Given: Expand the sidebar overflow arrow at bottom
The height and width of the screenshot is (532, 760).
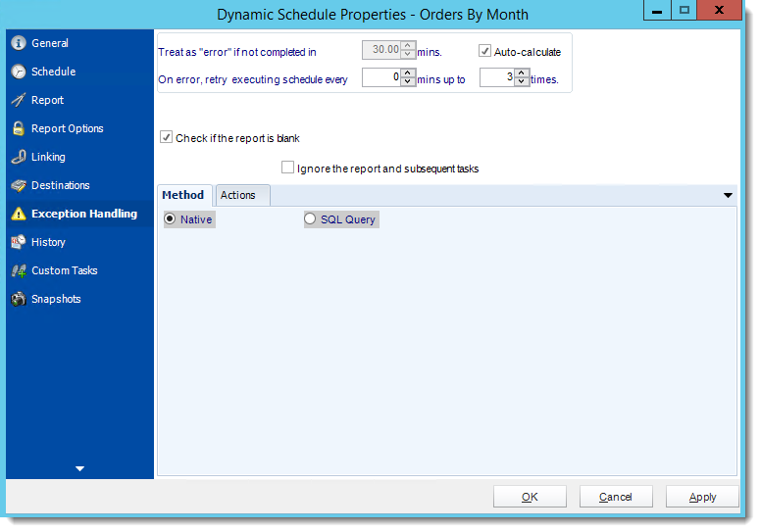Looking at the screenshot, I should (x=80, y=468).
